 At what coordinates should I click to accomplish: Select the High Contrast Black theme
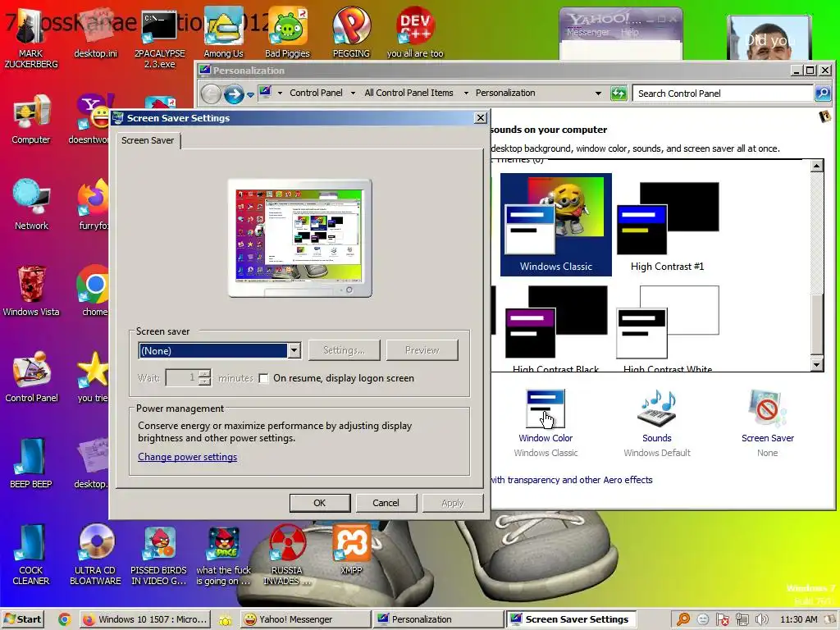point(555,328)
